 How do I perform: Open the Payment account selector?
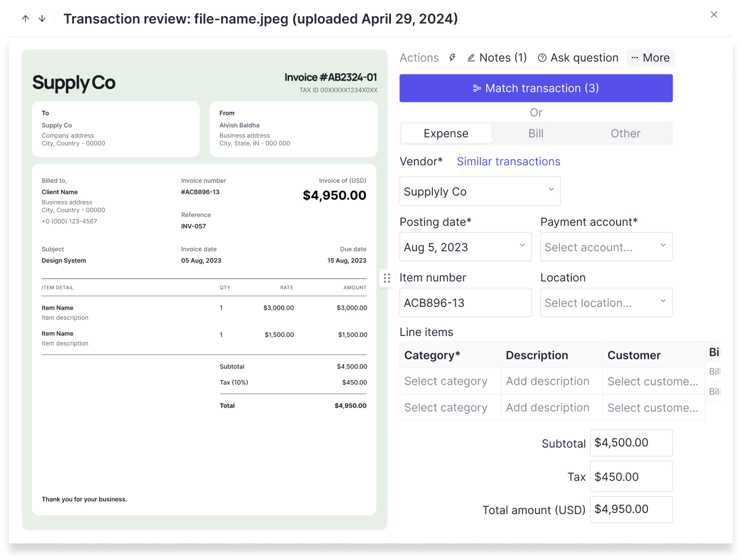click(607, 246)
